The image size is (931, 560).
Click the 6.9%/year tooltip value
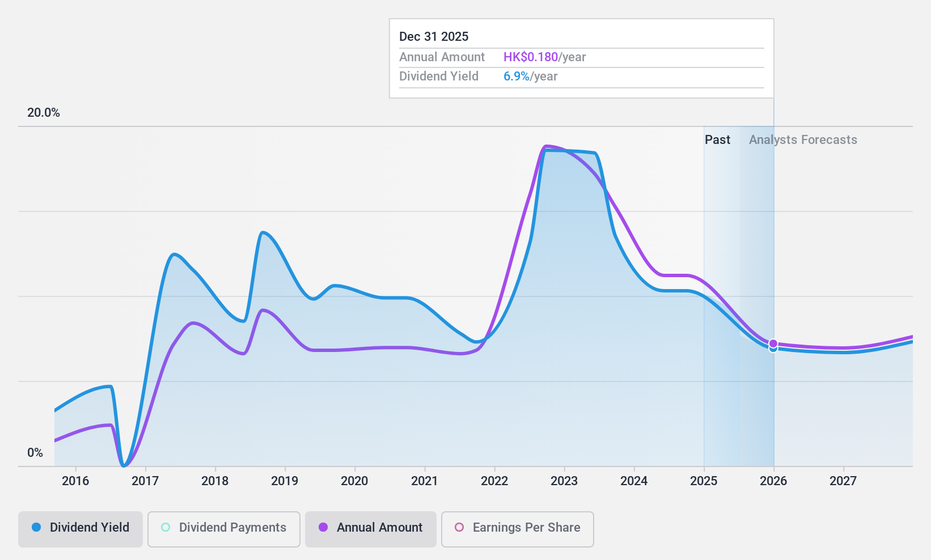point(530,77)
